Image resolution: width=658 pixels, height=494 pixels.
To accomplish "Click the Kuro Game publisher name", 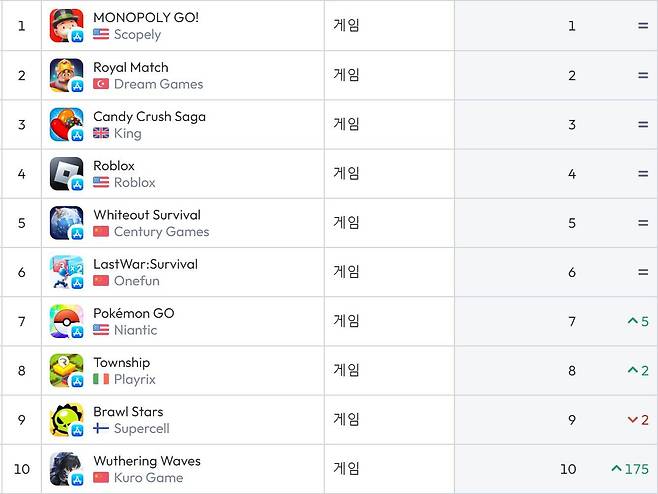I will [148, 478].
